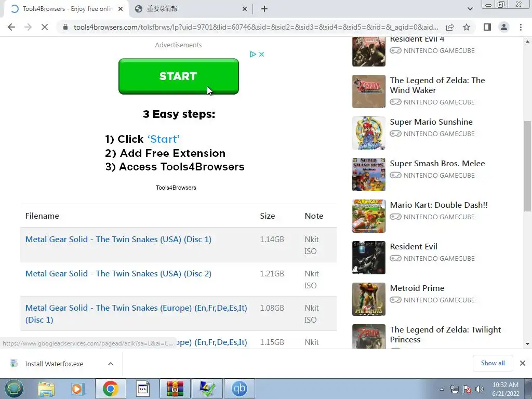Open the Resident Evil game link
This screenshot has width=532, height=399.
pyautogui.click(x=414, y=247)
